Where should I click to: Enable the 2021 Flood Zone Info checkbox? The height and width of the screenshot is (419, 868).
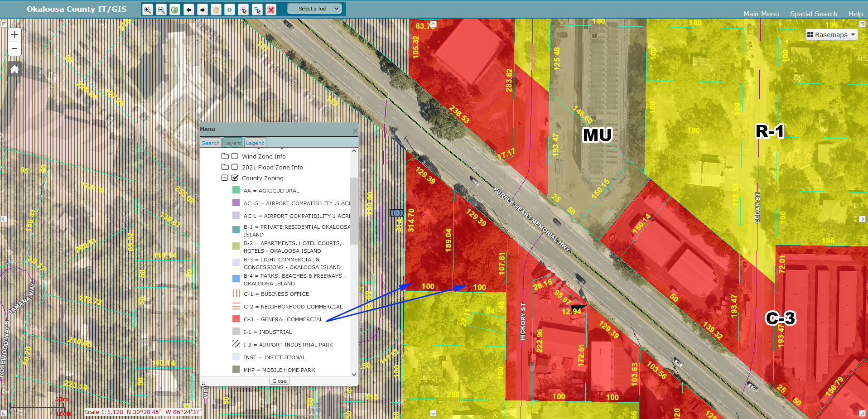[235, 167]
